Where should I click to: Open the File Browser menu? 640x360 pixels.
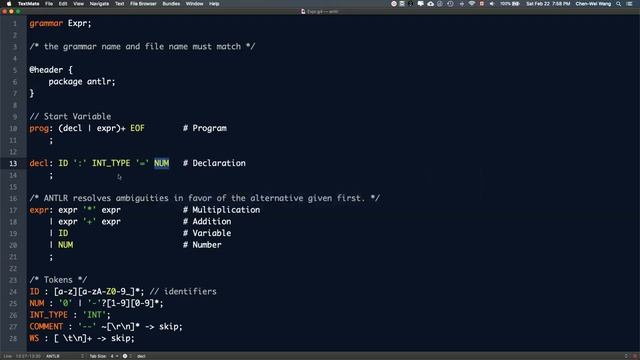click(x=143, y=4)
